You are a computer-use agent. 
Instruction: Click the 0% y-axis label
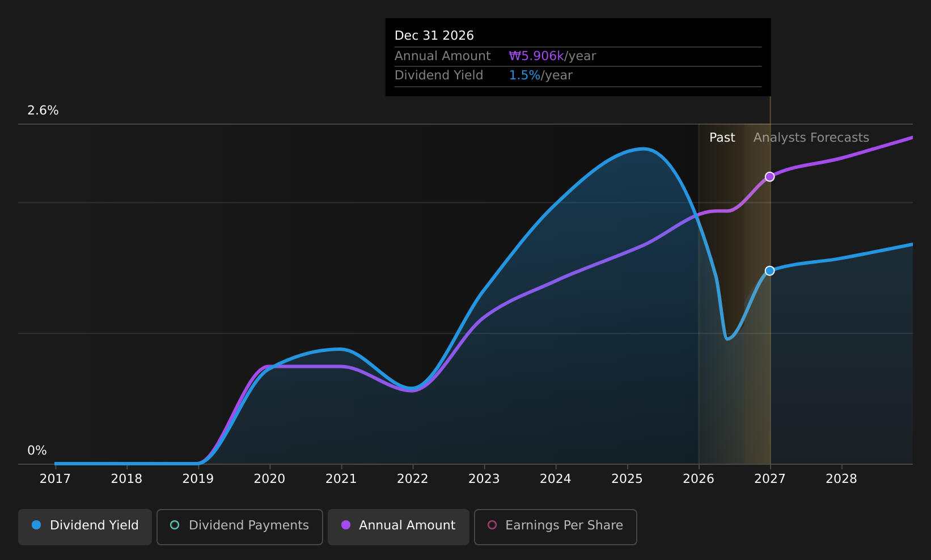click(37, 451)
